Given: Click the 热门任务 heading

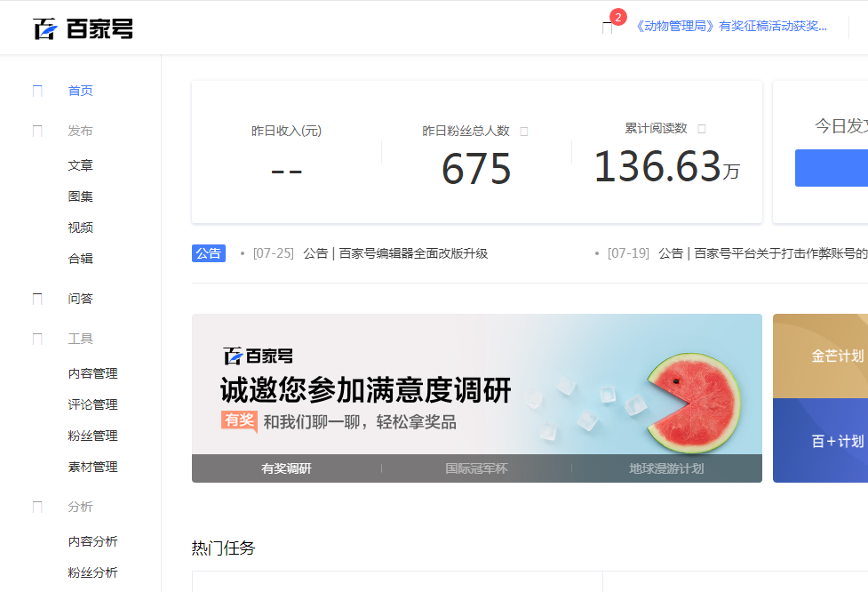Looking at the screenshot, I should coord(223,548).
